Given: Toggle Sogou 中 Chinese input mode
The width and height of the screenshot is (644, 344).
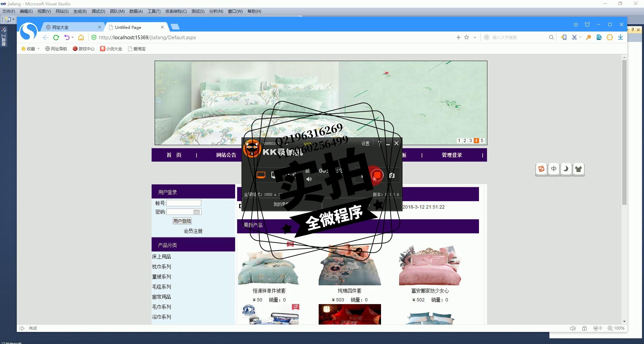Looking at the screenshot, I should pos(554,169).
